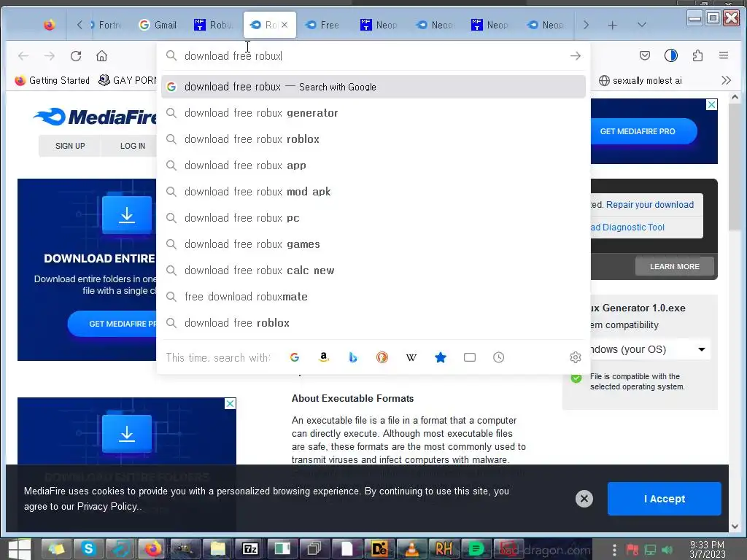
Task: Open the Extensions puzzle icon
Action: 697,55
